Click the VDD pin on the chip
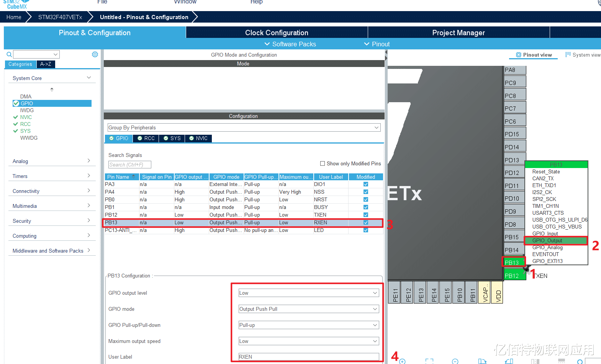 pos(497,292)
